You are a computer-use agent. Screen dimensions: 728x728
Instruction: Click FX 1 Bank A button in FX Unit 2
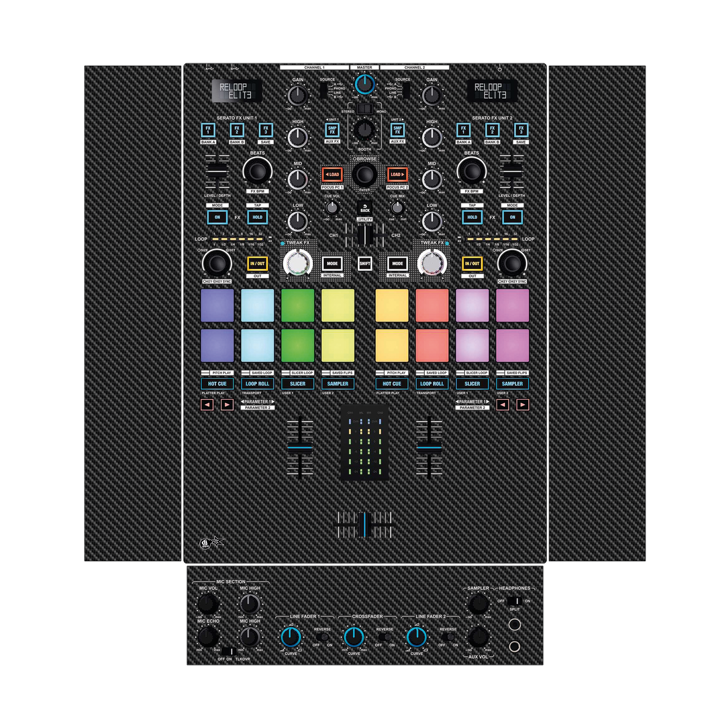point(464,130)
